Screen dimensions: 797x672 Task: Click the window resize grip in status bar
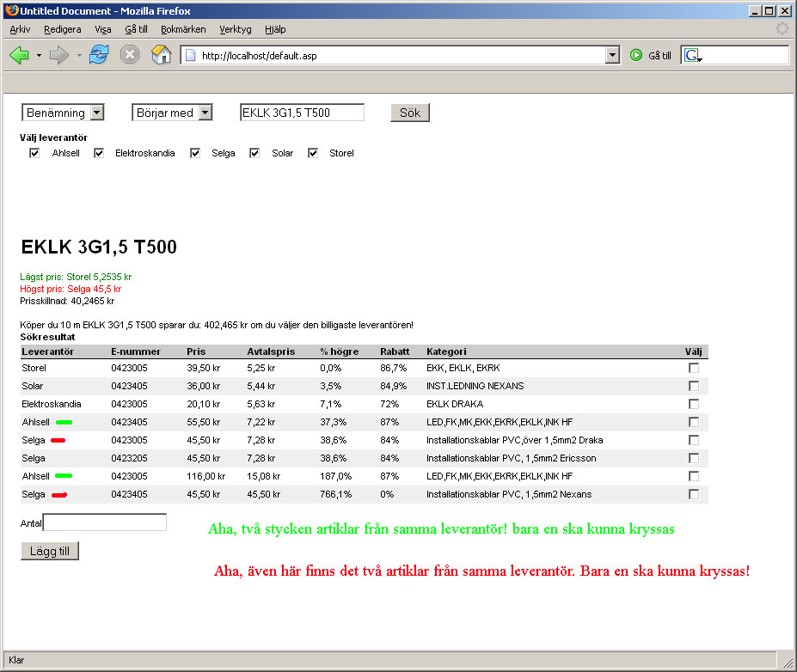click(787, 661)
